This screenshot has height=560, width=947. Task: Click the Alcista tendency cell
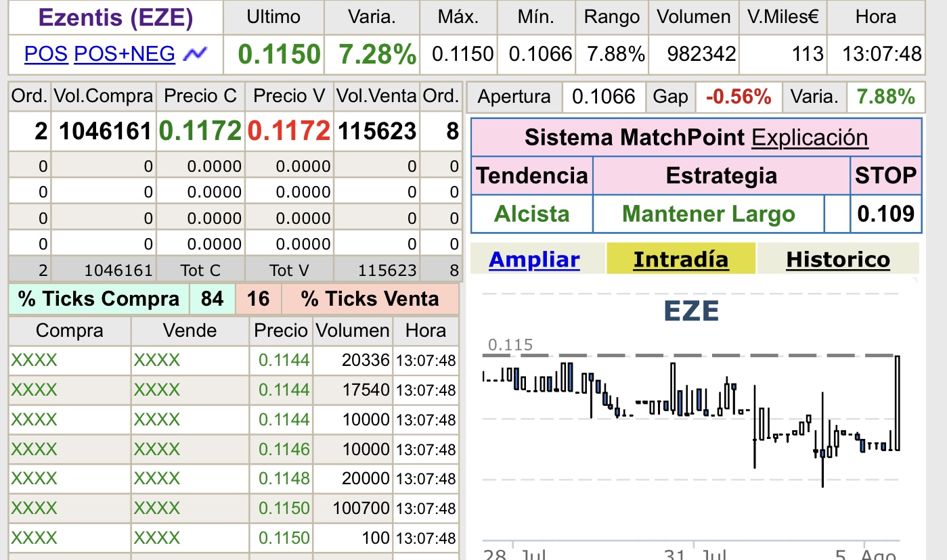click(x=531, y=214)
